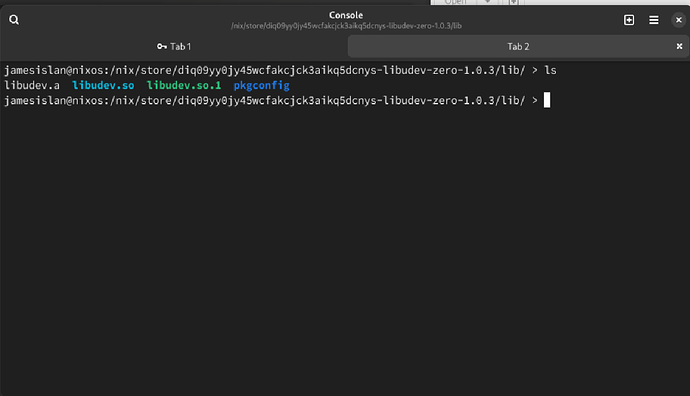Add a new tab with plus icon

(629, 20)
